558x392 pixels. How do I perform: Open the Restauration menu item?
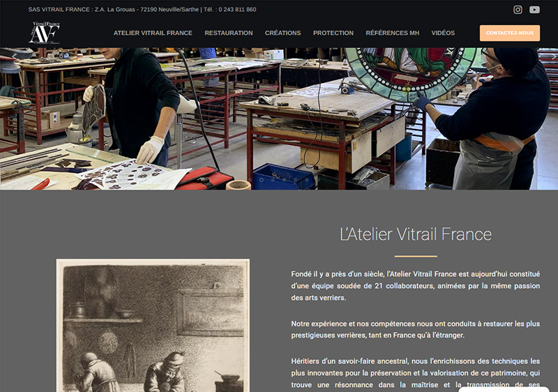point(229,33)
